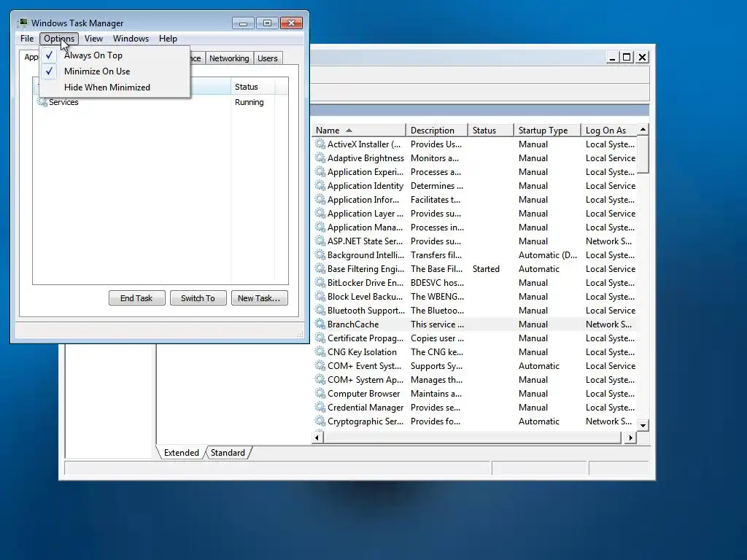747x560 pixels.
Task: Click the COM+ Event System service icon
Action: coord(320,365)
